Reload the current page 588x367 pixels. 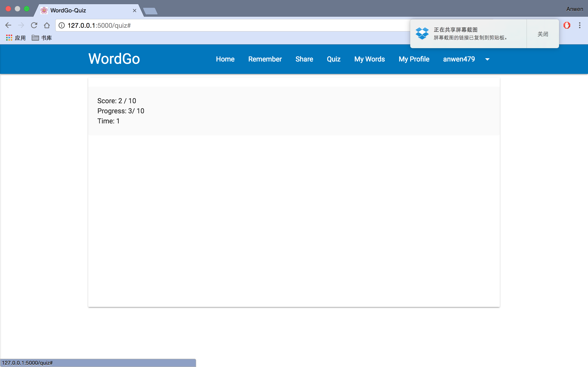pos(34,25)
